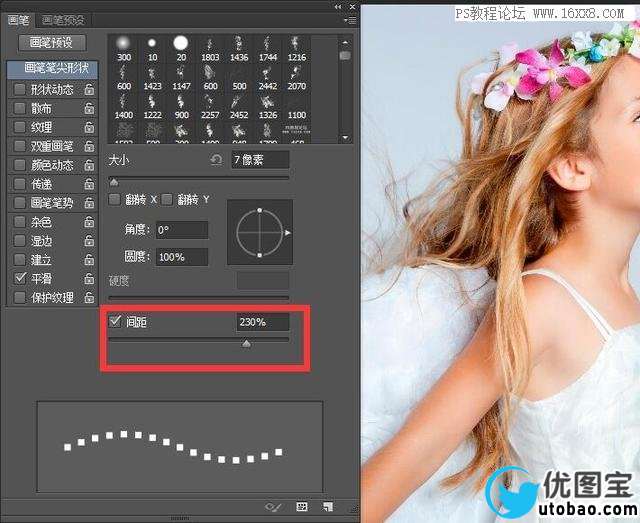Lock the 保护纹理 setting
The height and width of the screenshot is (523, 640).
pos(89,298)
